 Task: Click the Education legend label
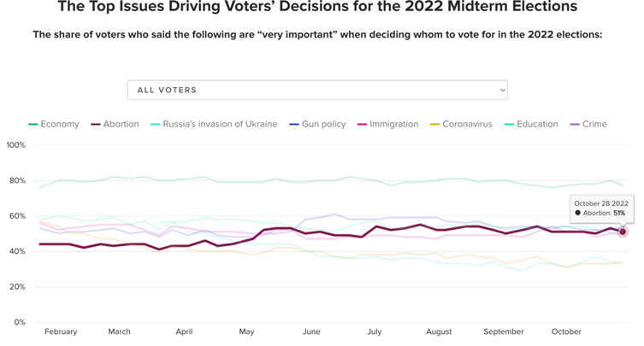pyautogui.click(x=537, y=125)
